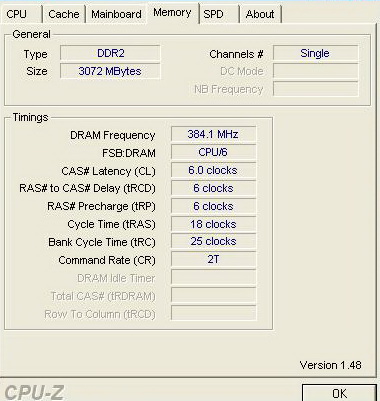This screenshot has height=401, width=380.
Task: Click the RAS# Precharge (tRP) label
Action: coord(101,207)
